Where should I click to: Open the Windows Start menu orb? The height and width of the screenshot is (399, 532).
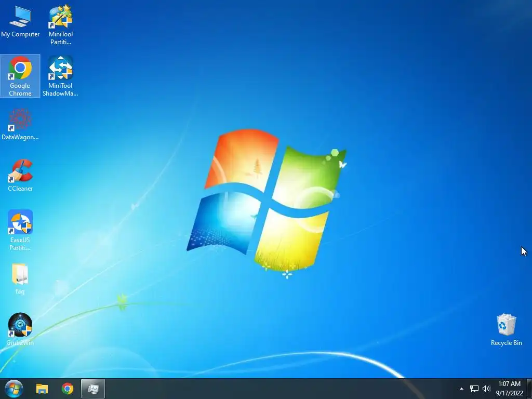(14, 389)
